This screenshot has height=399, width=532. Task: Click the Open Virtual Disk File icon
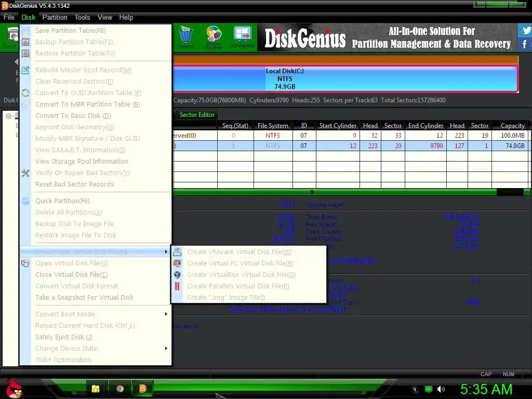25,263
